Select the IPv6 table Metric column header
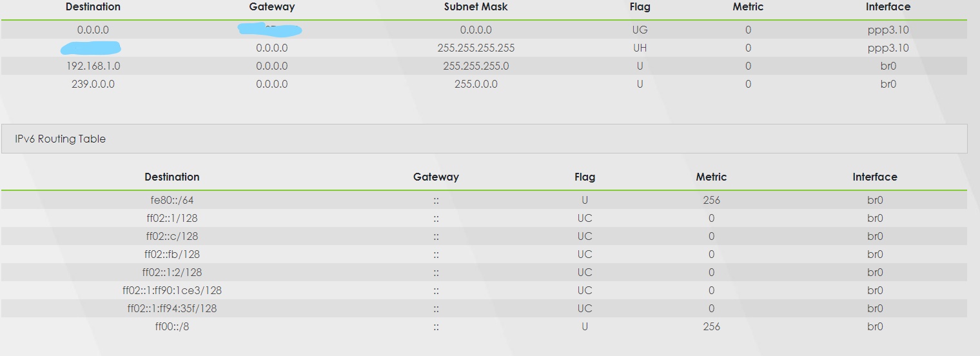Screen dimensions: 980x356 click(x=711, y=177)
